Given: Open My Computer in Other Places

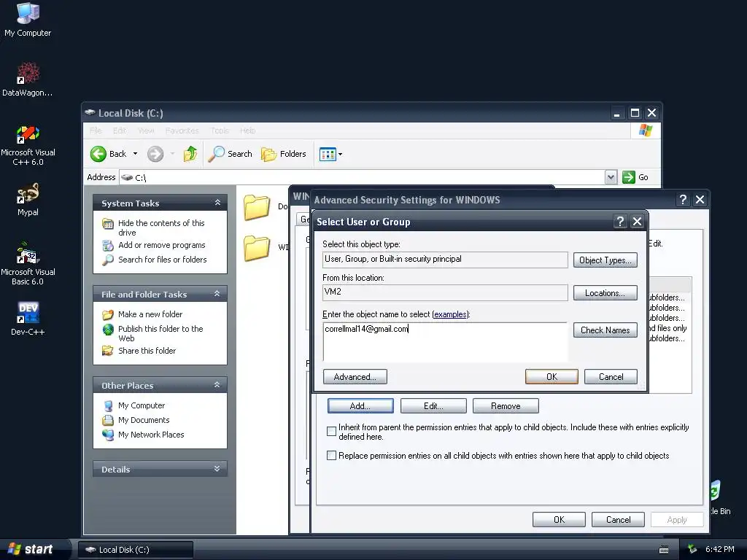Looking at the screenshot, I should point(142,405).
